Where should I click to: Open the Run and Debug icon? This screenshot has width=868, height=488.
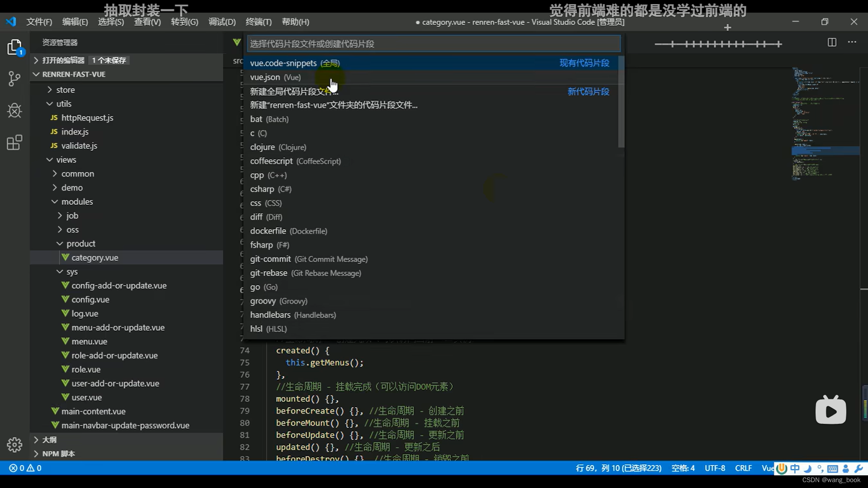pos(14,111)
